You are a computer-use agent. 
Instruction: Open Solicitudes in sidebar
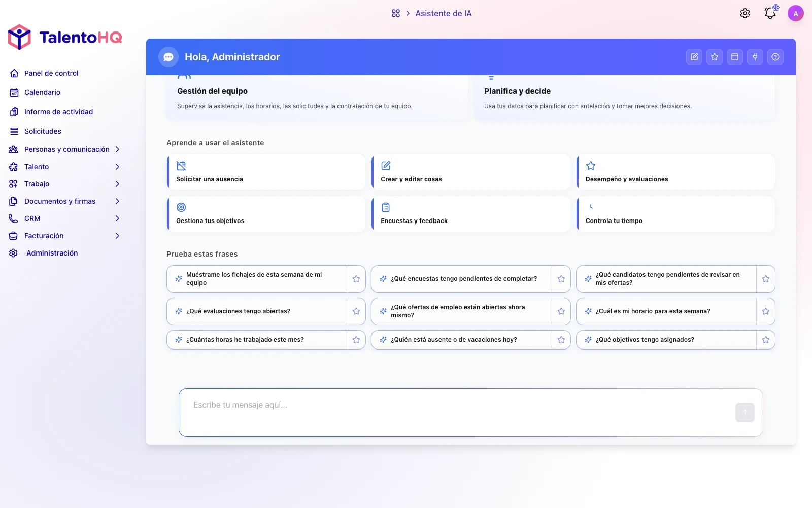point(43,131)
